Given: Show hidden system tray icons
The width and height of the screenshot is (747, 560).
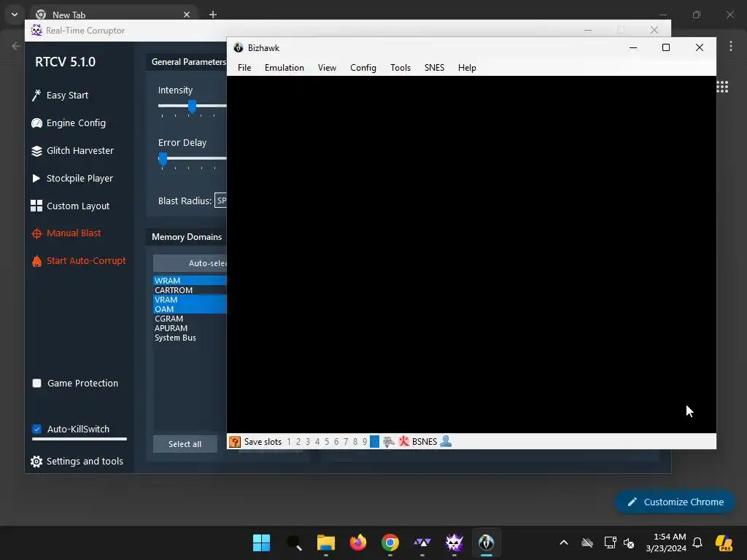Looking at the screenshot, I should coord(564,542).
